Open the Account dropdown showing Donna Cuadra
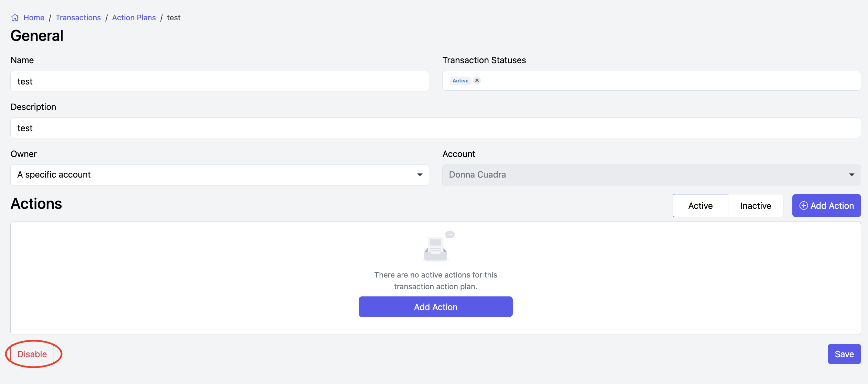The image size is (868, 384). click(x=647, y=175)
